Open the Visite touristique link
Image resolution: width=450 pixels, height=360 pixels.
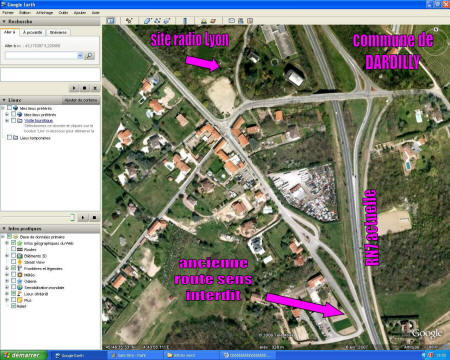pos(38,120)
